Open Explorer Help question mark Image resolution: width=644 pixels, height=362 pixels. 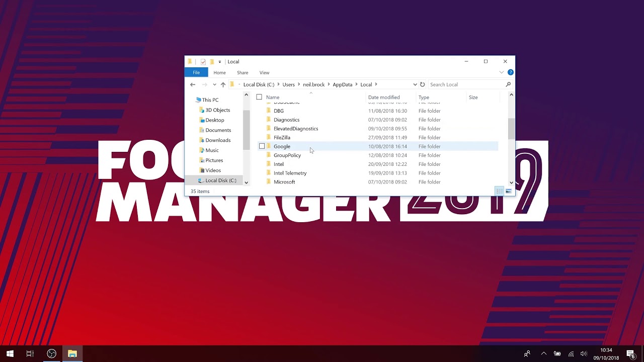click(510, 72)
